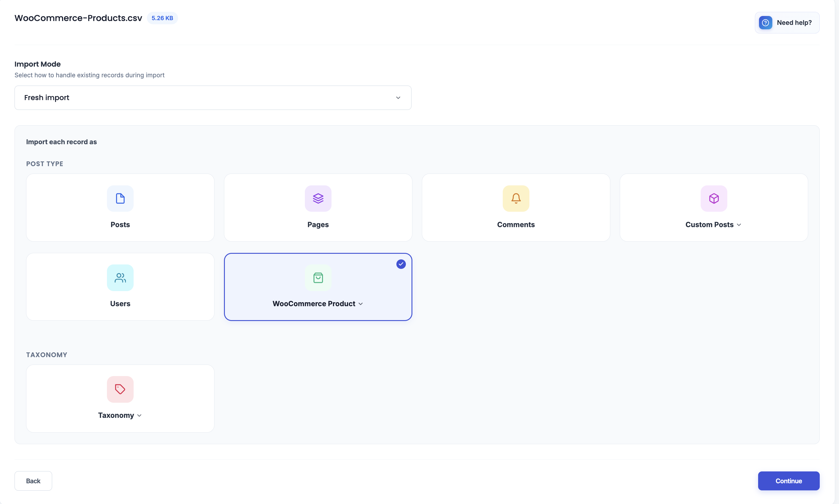This screenshot has width=839, height=504.
Task: Click the Taxonomy card label text
Action: [x=116, y=416]
